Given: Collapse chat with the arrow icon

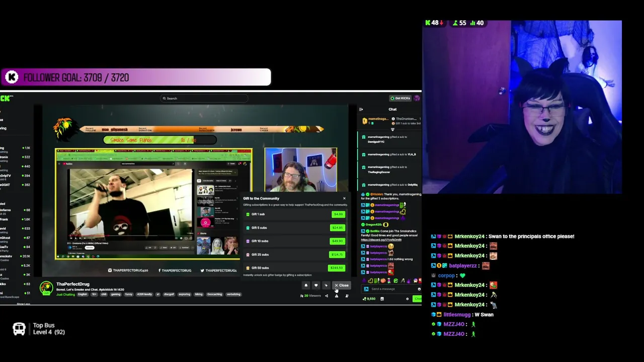Looking at the screenshot, I should 361,109.
